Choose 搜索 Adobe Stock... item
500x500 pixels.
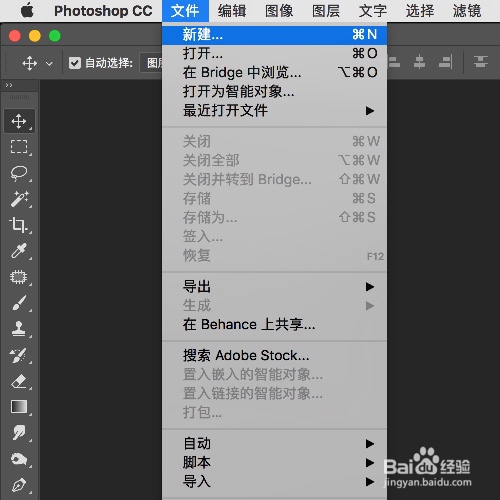coord(275,356)
